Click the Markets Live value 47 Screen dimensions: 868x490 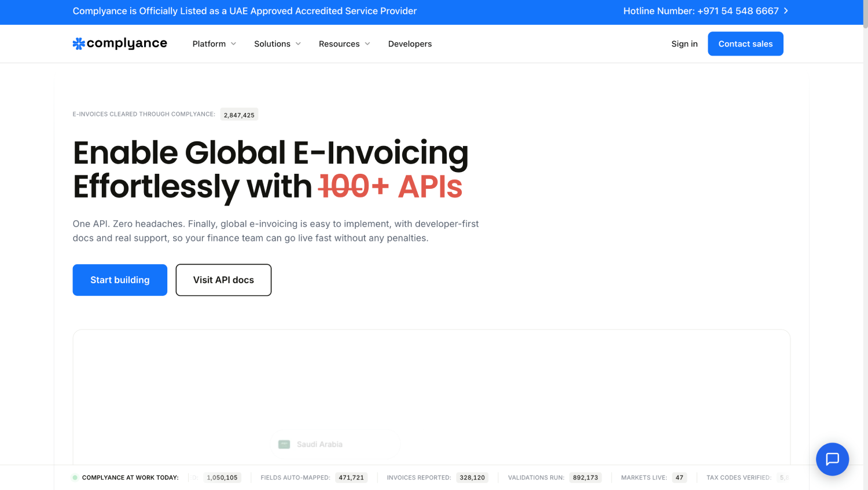click(x=679, y=478)
